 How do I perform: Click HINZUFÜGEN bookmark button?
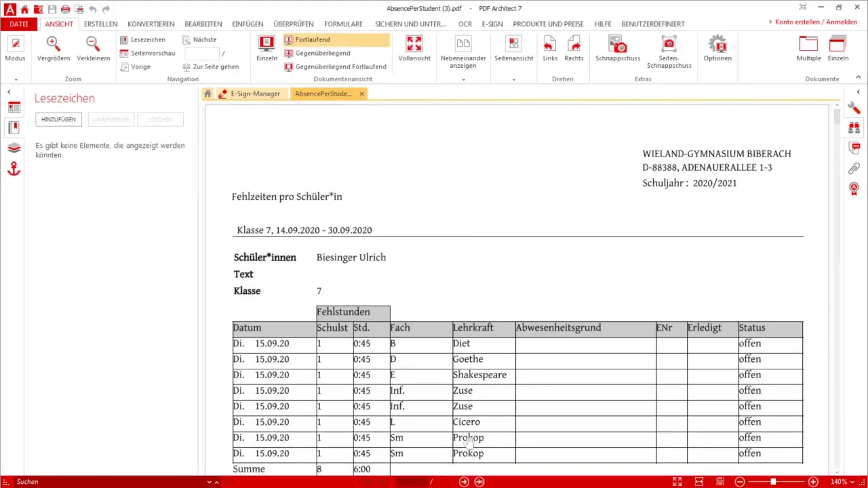[58, 119]
